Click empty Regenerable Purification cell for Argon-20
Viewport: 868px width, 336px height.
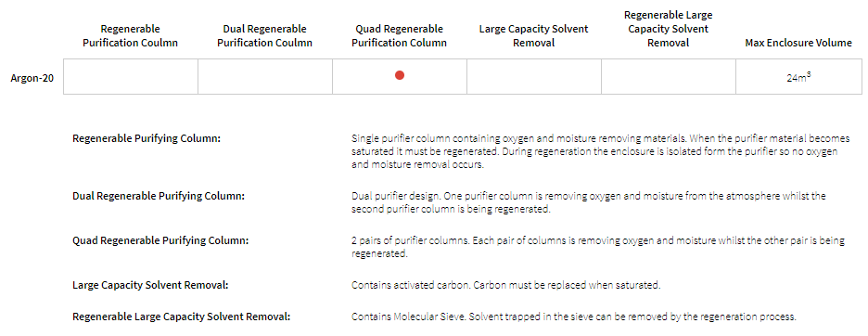coord(131,76)
